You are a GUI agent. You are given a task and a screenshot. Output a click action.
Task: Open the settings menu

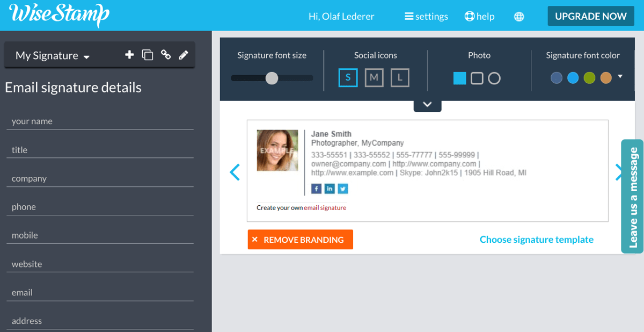click(426, 17)
